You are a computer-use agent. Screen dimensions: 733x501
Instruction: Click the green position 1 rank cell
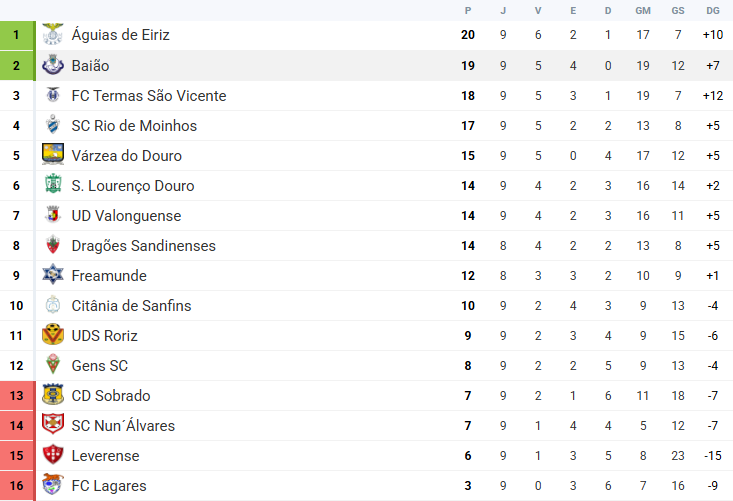16,35
